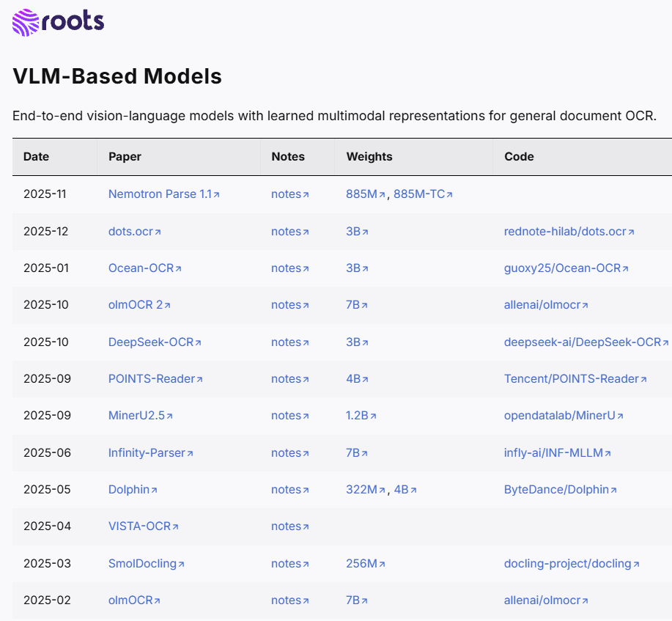Open the notes for dots.ocr
The width and height of the screenshot is (672, 621).
tap(286, 231)
